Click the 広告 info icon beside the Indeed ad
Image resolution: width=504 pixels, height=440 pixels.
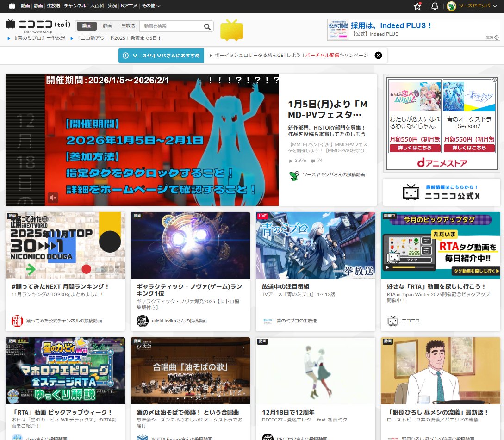pos(497,37)
